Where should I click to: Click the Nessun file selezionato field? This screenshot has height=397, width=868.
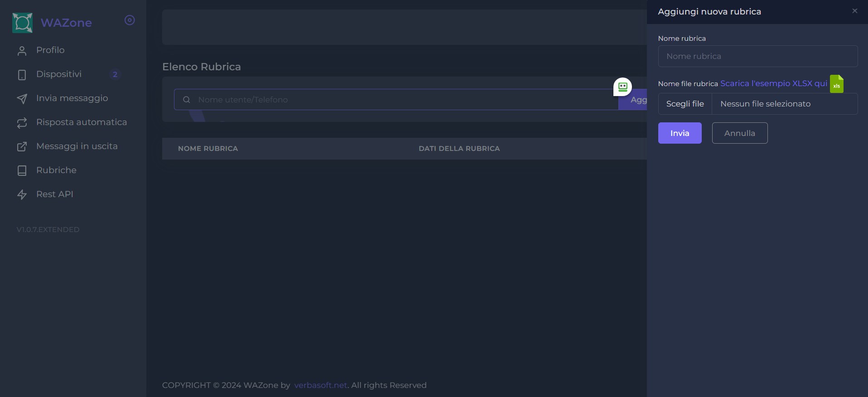click(785, 104)
